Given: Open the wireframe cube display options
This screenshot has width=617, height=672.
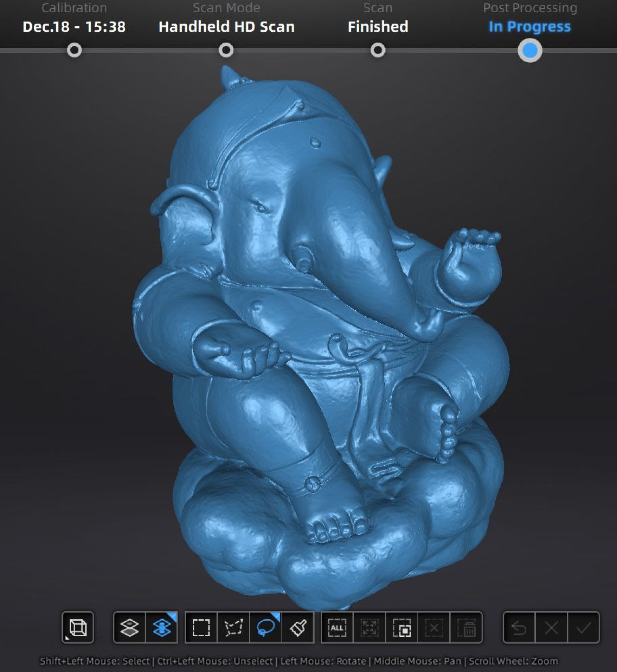Looking at the screenshot, I should point(77,627).
